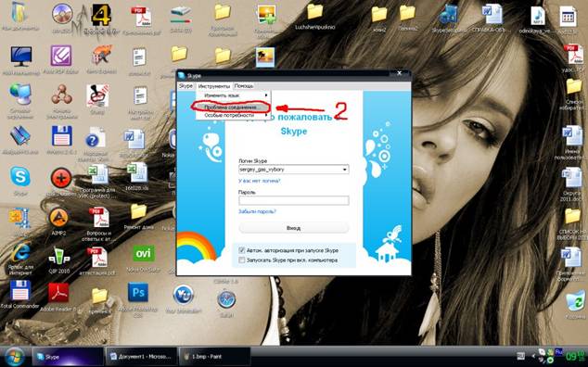Open the network places globe desktop icon
The width and height of the screenshot is (588, 367).
pos(20,95)
